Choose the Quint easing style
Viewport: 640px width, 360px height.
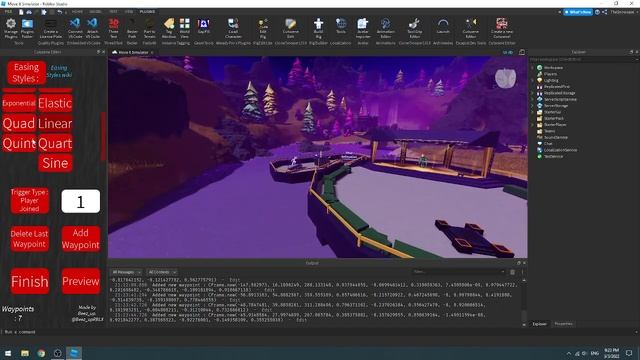pyautogui.click(x=19, y=143)
